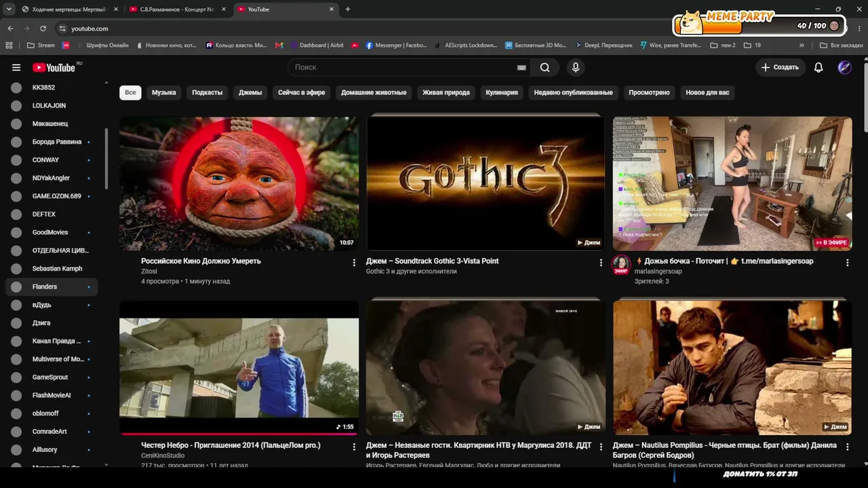Image resolution: width=868 pixels, height=488 pixels.
Task: Select the 'Джемы' filter chip
Action: (x=250, y=92)
